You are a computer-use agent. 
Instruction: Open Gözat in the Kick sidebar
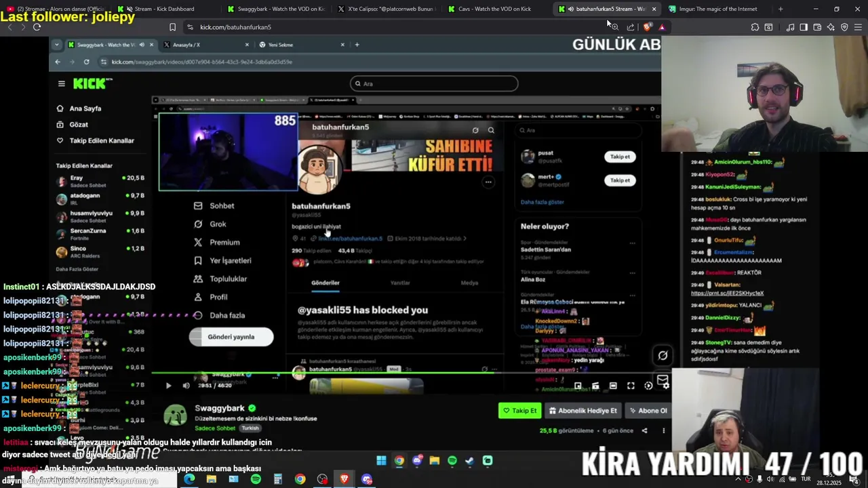point(78,125)
